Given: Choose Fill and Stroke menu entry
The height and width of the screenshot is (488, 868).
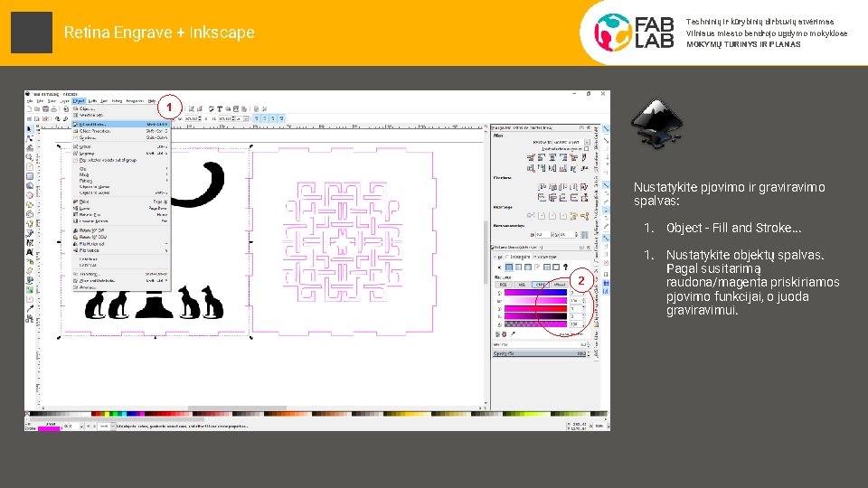Looking at the screenshot, I should [x=120, y=124].
